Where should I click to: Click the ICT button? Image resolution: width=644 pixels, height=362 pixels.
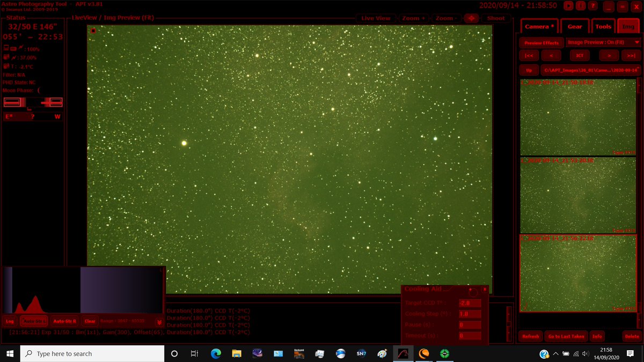click(x=580, y=55)
